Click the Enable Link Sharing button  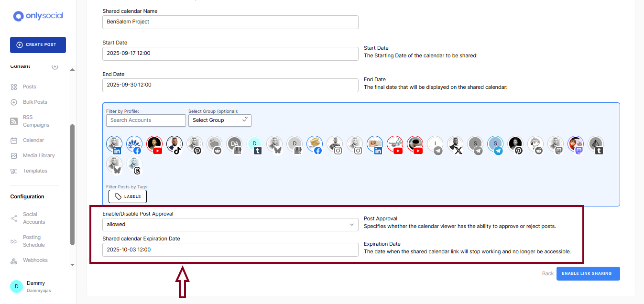588,273
